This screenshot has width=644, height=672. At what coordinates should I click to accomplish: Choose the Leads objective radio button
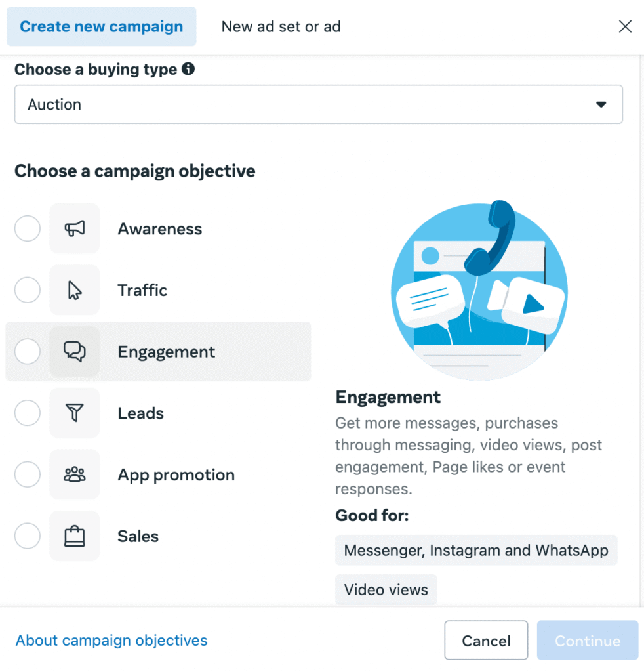coord(28,413)
